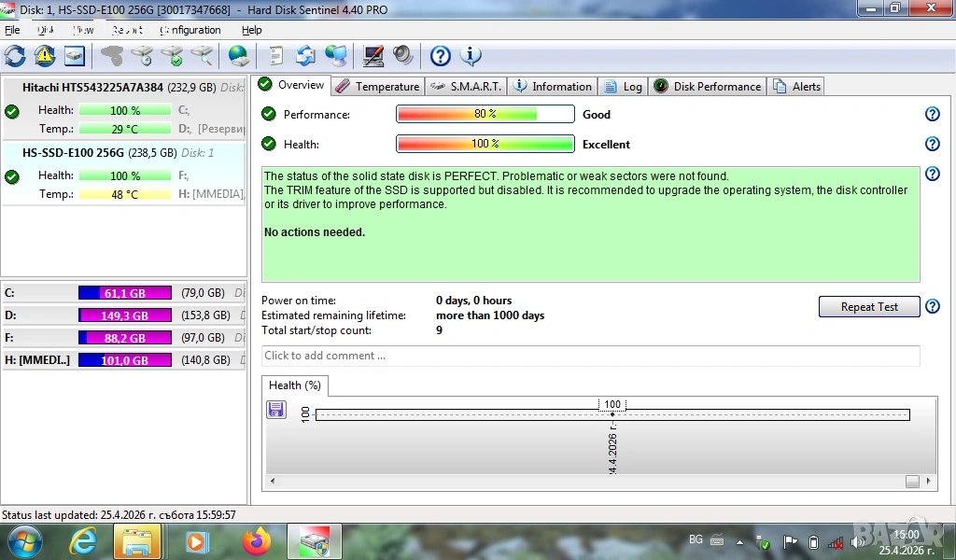Switch to the S.M.A.R.T. tab
Screen dimensions: 956x560
(x=466, y=87)
